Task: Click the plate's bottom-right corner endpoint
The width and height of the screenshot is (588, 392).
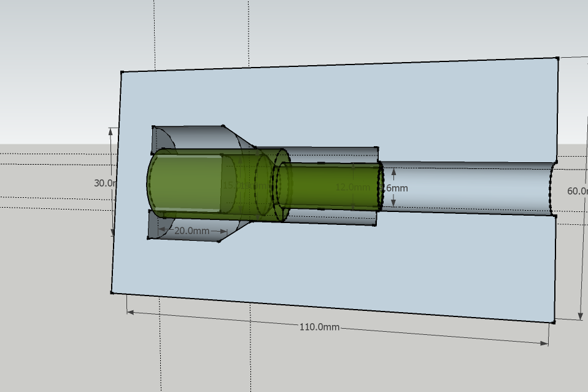Action: [554, 322]
